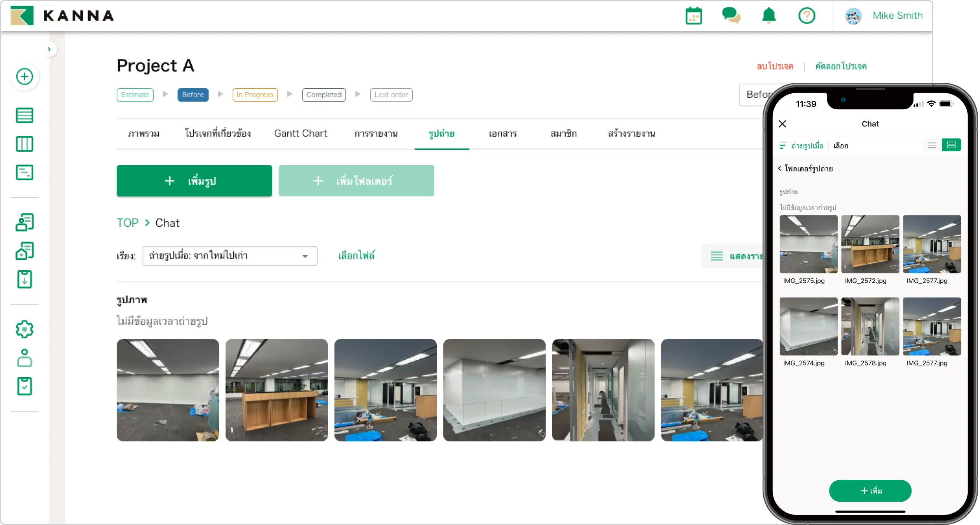Switch phone view to grid layout

tap(951, 145)
